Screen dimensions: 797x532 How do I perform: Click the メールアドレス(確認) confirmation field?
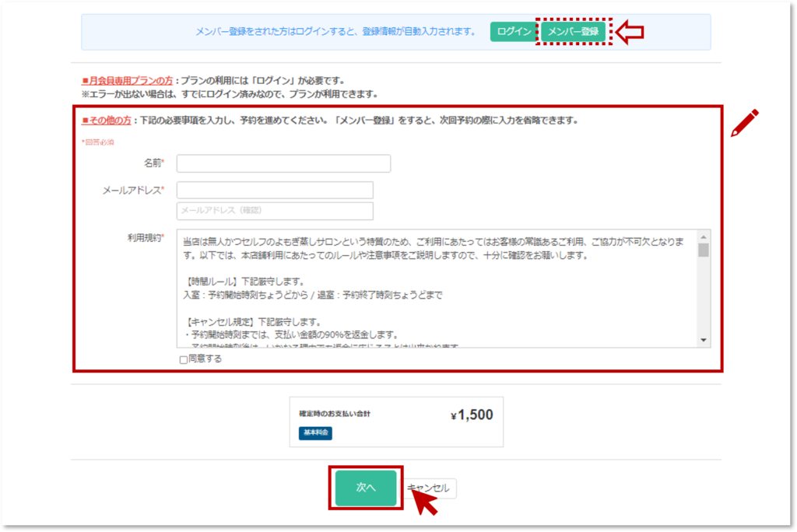tap(275, 211)
